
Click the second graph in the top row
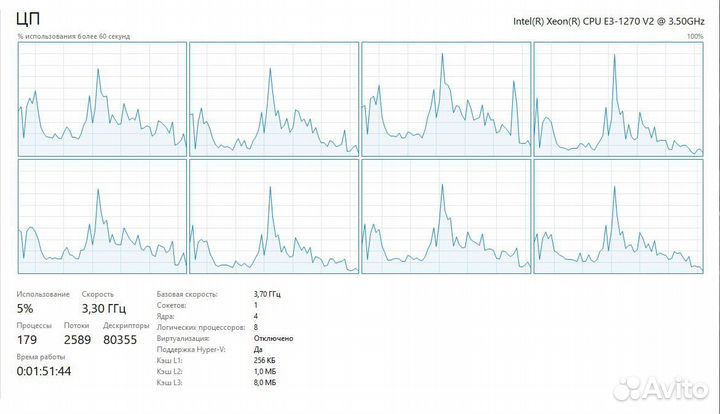273,99
